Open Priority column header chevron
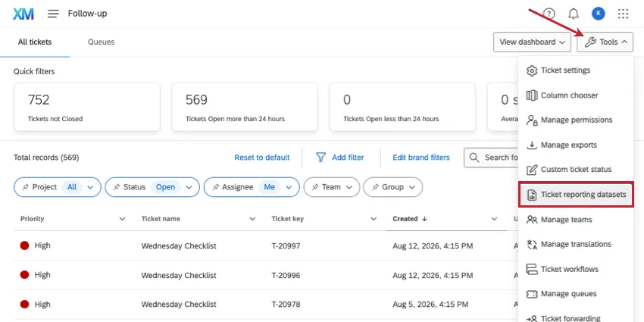The height and width of the screenshot is (322, 644). (122, 219)
